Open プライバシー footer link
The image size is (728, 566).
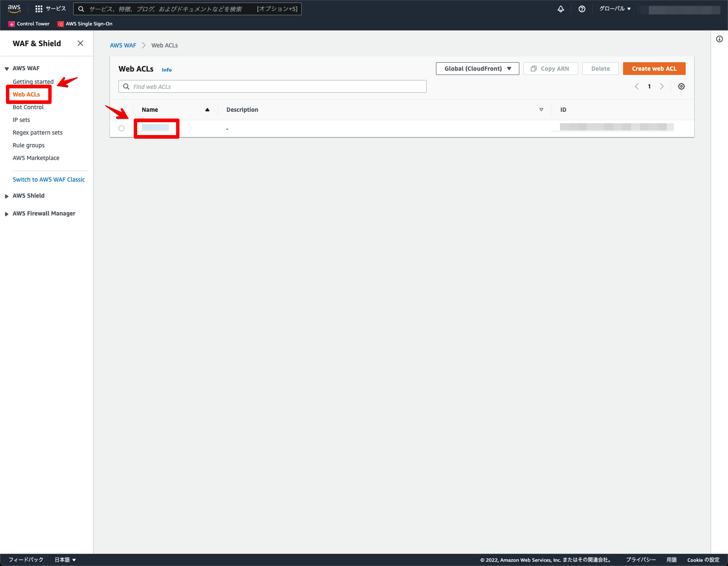click(641, 560)
